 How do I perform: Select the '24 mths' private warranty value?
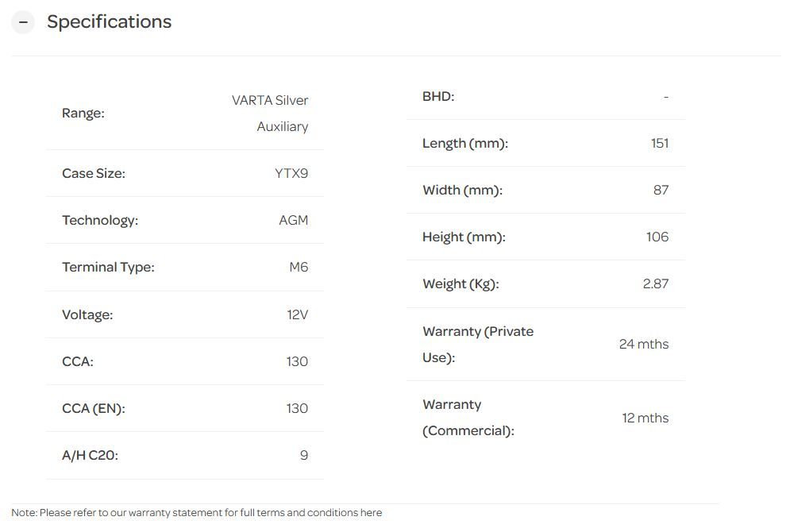(643, 345)
